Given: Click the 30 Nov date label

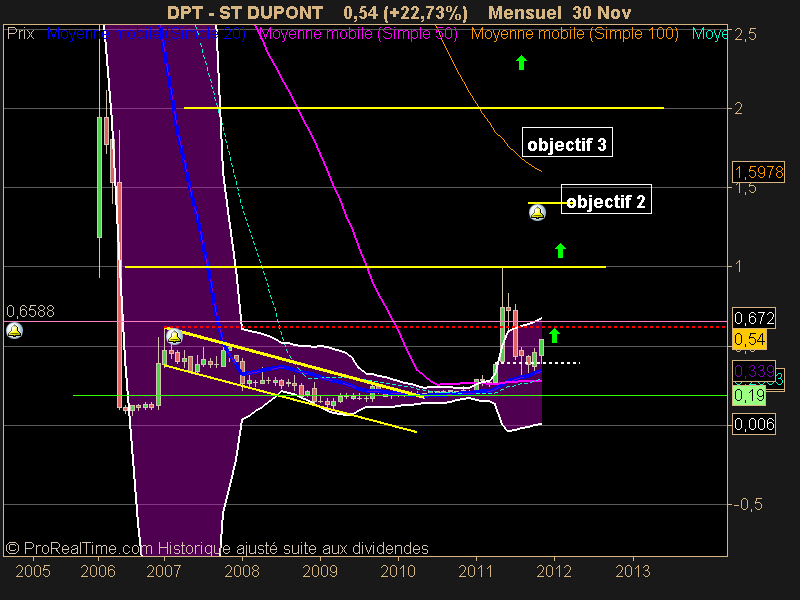Looking at the screenshot, I should (602, 13).
